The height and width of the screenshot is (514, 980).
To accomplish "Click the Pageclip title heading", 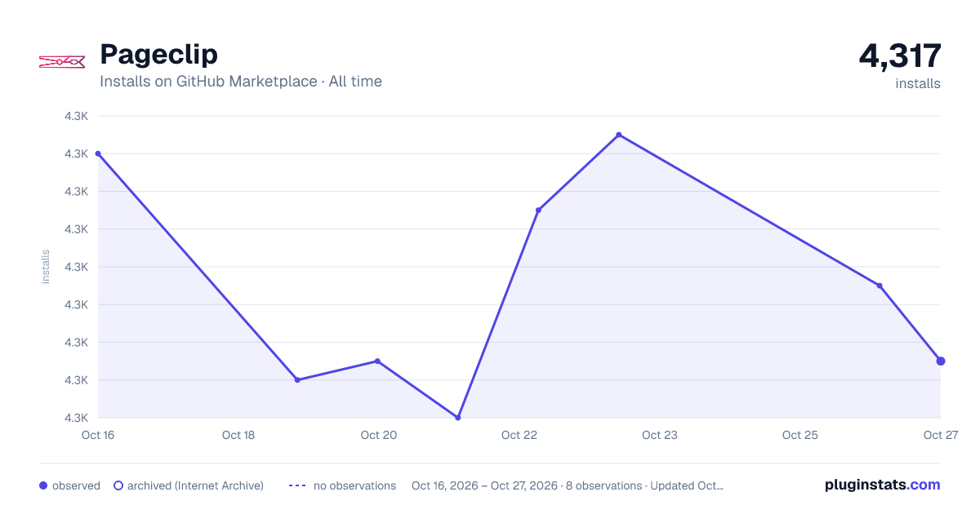I will (x=158, y=54).
